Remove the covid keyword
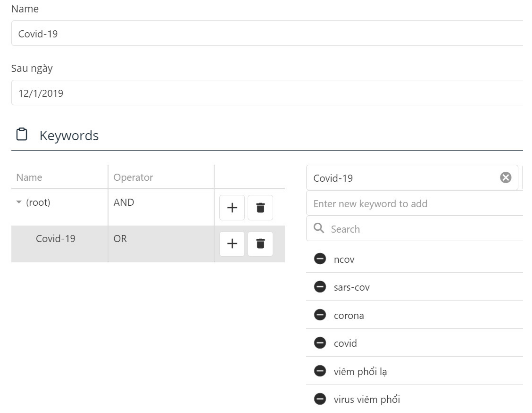The width and height of the screenshot is (532, 413). [320, 343]
